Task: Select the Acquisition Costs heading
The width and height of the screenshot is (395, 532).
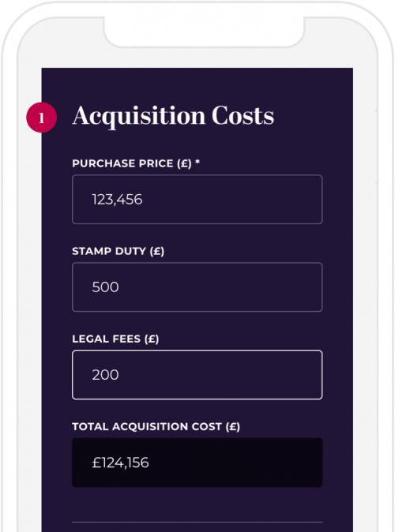Action: [x=173, y=116]
